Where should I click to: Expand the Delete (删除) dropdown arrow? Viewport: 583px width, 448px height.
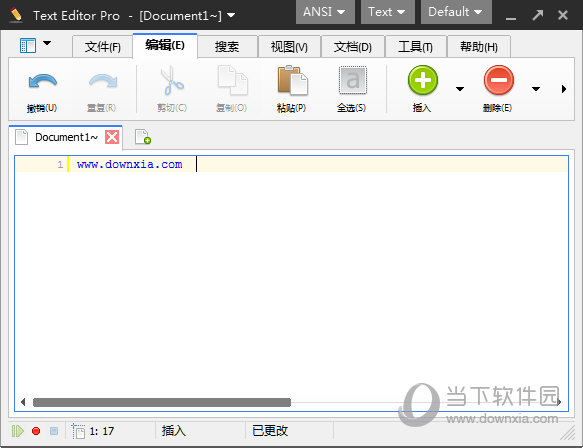536,89
